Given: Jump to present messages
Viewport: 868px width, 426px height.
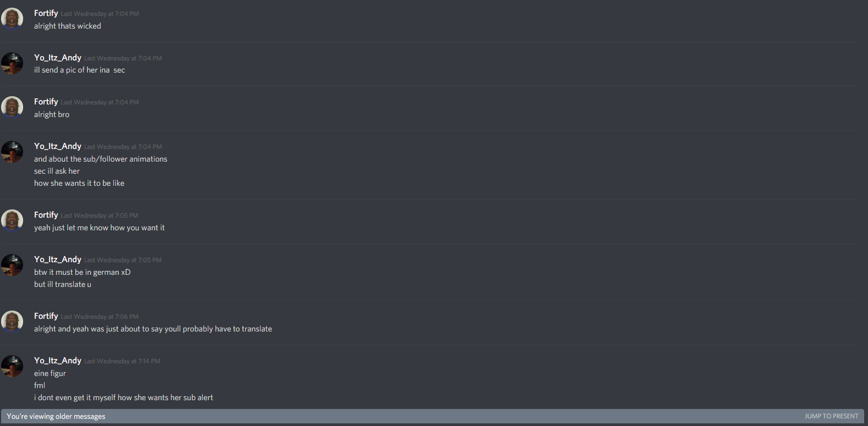Looking at the screenshot, I should (x=831, y=416).
